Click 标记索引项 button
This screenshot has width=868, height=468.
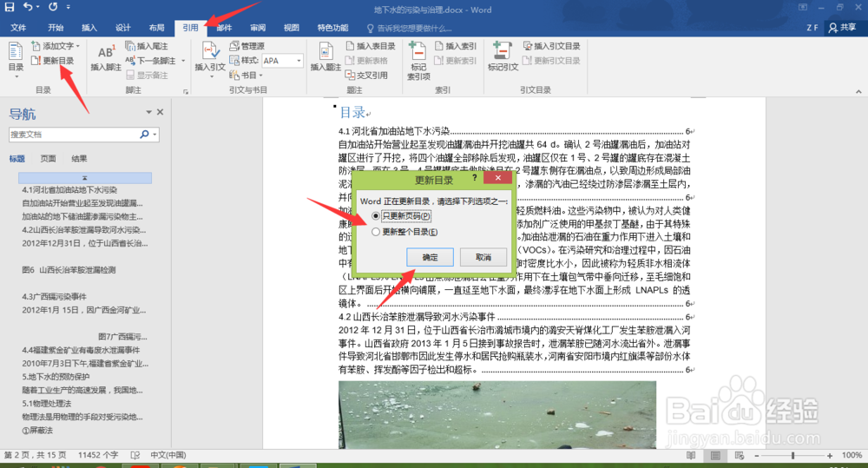click(418, 60)
